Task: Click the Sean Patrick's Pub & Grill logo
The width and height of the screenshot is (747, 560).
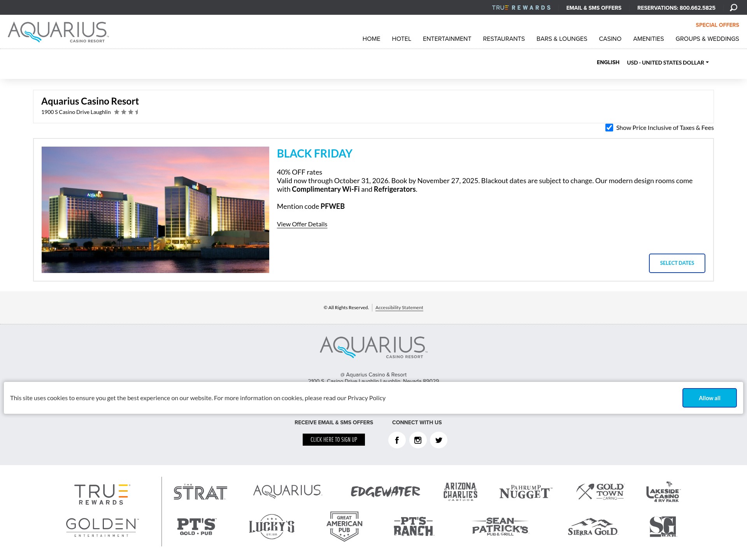Action: (x=500, y=527)
